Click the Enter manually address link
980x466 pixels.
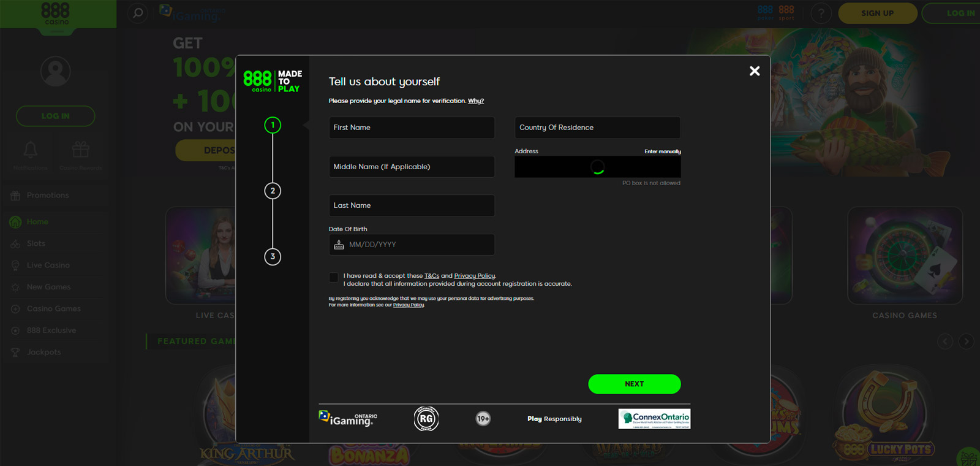coord(663,151)
